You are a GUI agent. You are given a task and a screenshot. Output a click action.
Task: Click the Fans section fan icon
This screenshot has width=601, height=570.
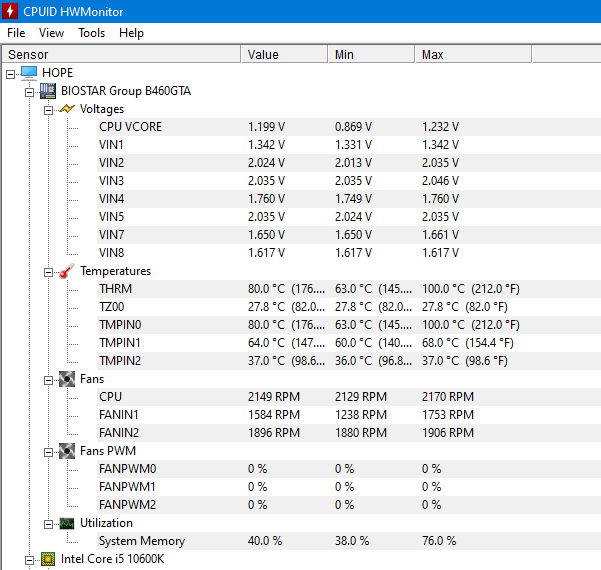click(x=67, y=379)
